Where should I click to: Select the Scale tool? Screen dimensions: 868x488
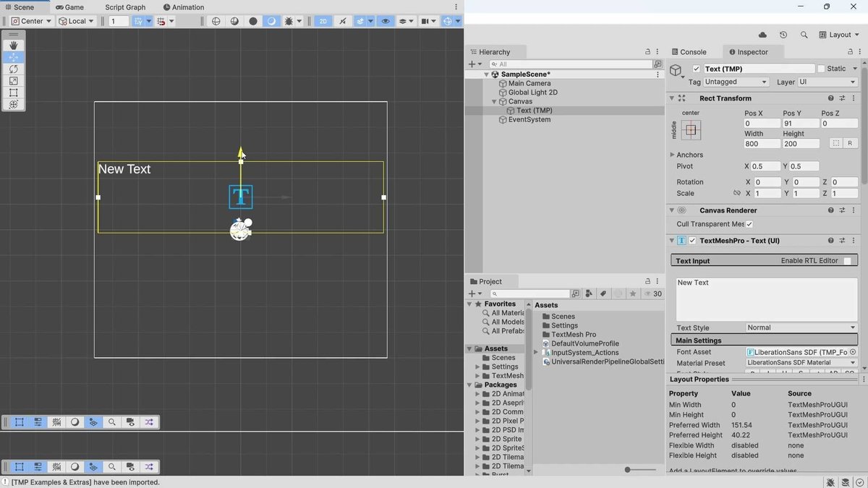point(14,81)
